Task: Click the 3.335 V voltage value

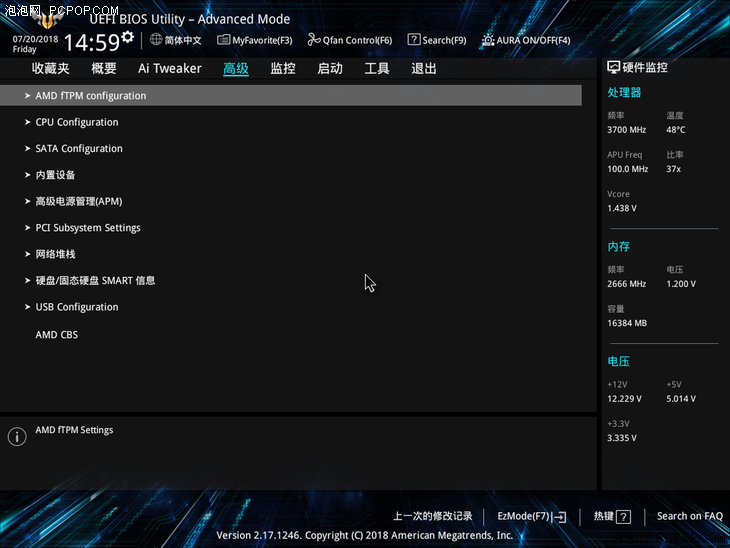Action: point(622,438)
